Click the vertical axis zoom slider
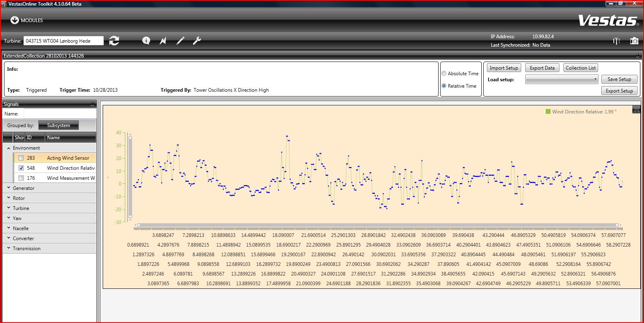The image size is (644, 323). tap(130, 178)
